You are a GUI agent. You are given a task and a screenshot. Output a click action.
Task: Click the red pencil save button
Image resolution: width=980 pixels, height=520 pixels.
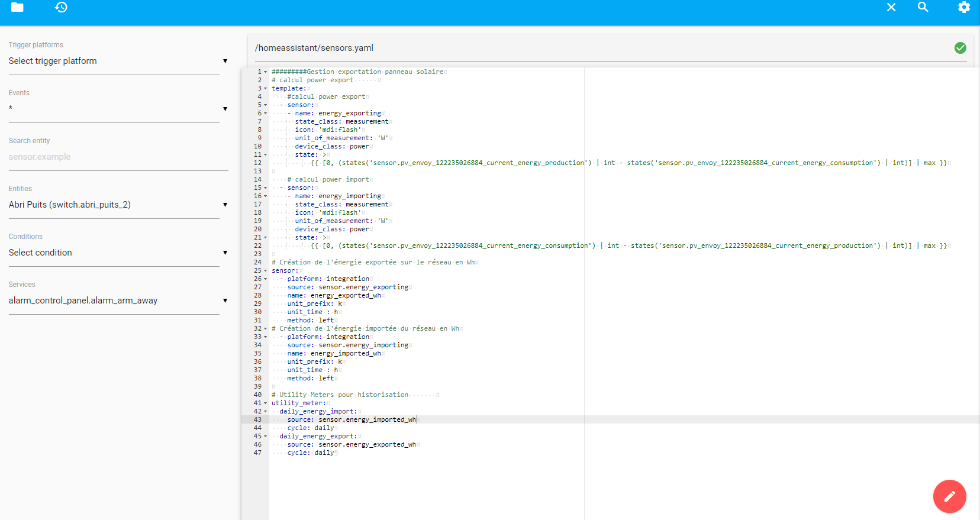point(950,496)
